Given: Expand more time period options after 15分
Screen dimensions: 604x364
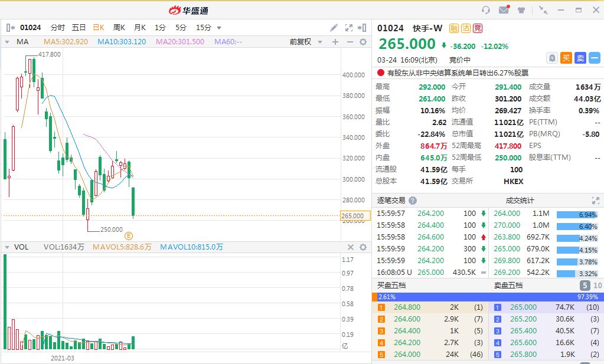Looking at the screenshot, I should click(x=219, y=28).
